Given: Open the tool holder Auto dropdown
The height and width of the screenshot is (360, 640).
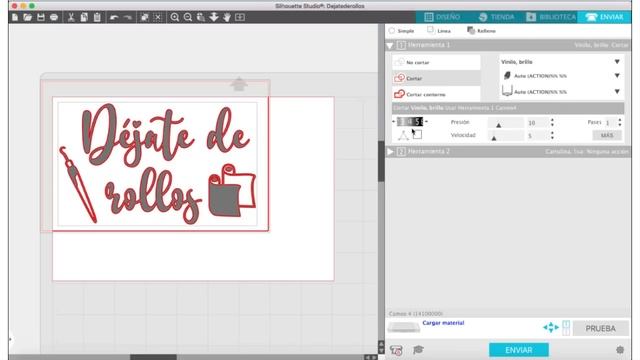Looking at the screenshot, I should click(561, 91).
